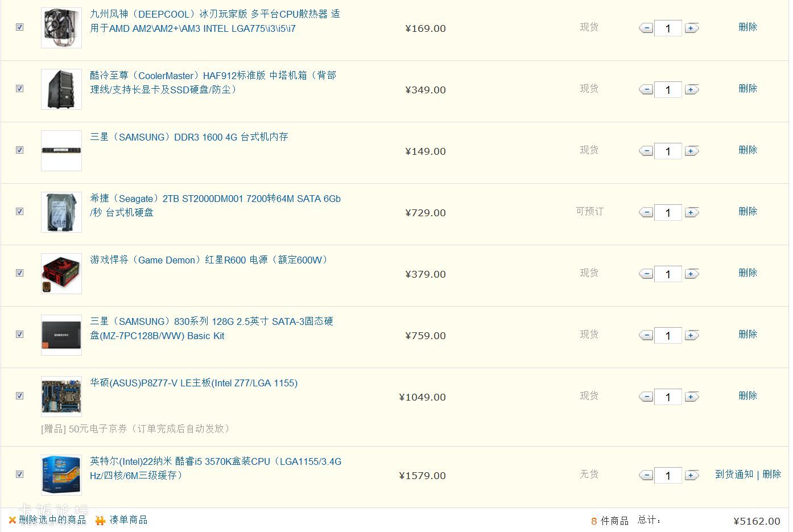Click the DEEPCOOL cooler quantity field
793x532 pixels.
[668, 28]
